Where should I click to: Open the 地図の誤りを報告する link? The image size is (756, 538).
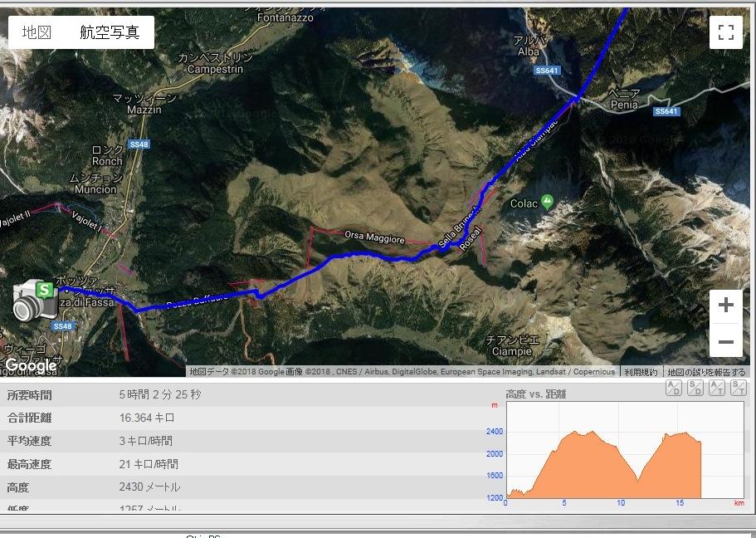[706, 372]
